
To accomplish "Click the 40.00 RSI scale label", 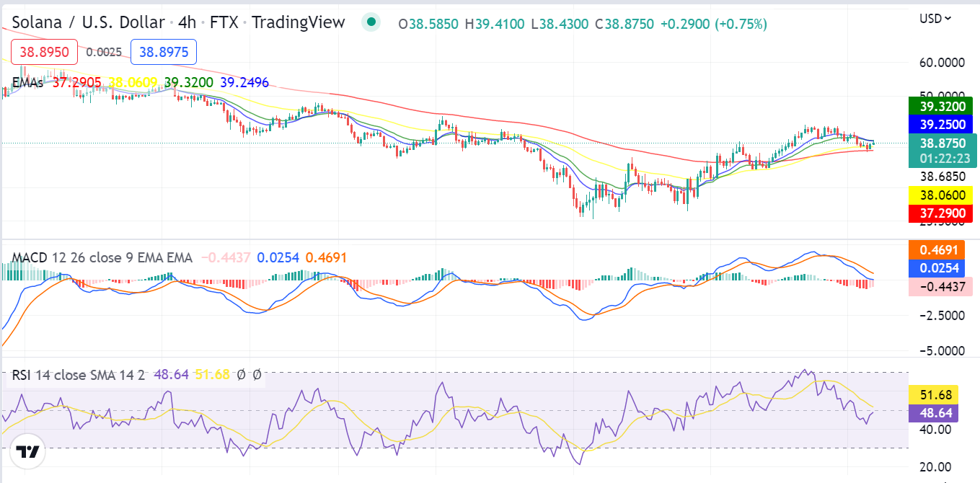I will [935, 430].
